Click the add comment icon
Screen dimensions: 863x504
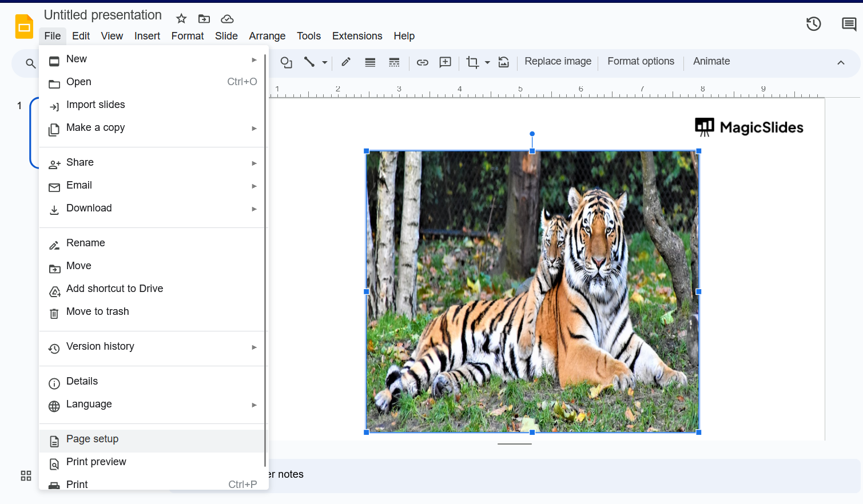click(x=445, y=62)
